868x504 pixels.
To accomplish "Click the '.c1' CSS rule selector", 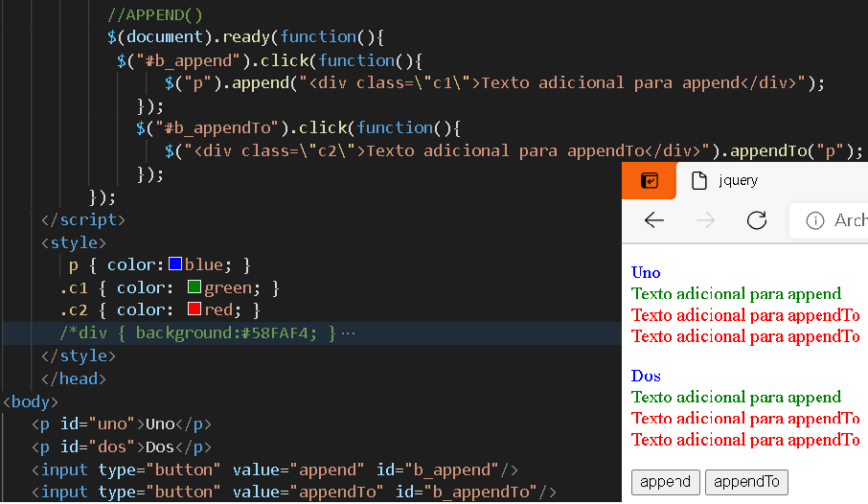I will pyautogui.click(x=74, y=288).
